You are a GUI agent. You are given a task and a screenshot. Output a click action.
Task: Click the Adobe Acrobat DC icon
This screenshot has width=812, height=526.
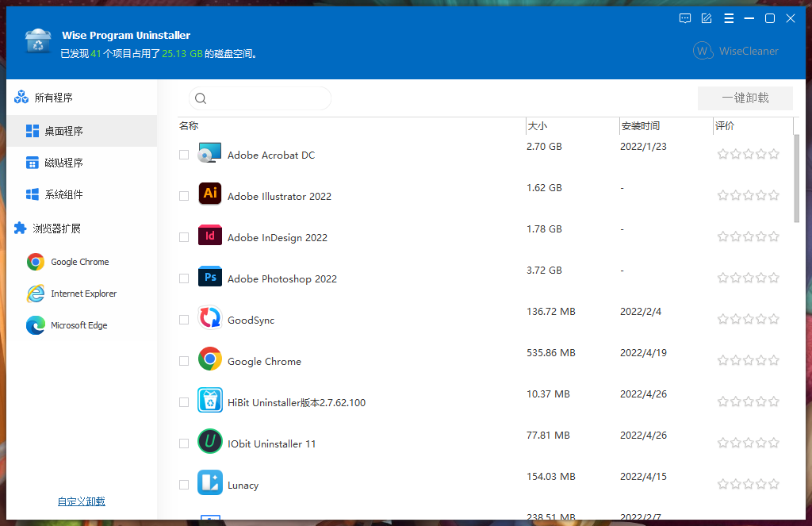pyautogui.click(x=209, y=153)
